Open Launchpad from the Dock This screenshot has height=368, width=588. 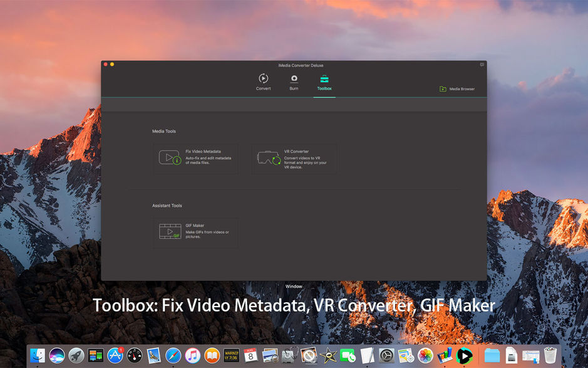(76, 355)
